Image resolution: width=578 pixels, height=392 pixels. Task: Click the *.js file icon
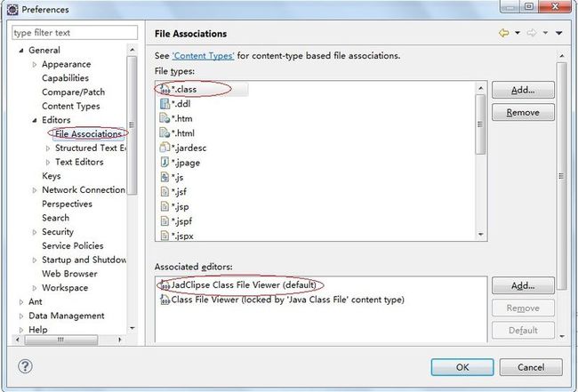pyautogui.click(x=165, y=177)
